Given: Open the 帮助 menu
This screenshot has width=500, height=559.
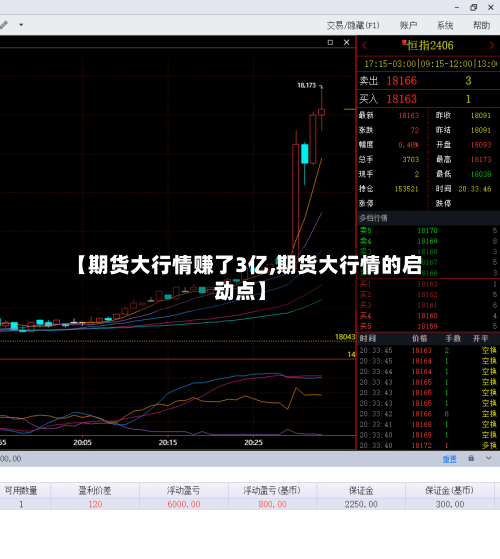Looking at the screenshot, I should (481, 25).
